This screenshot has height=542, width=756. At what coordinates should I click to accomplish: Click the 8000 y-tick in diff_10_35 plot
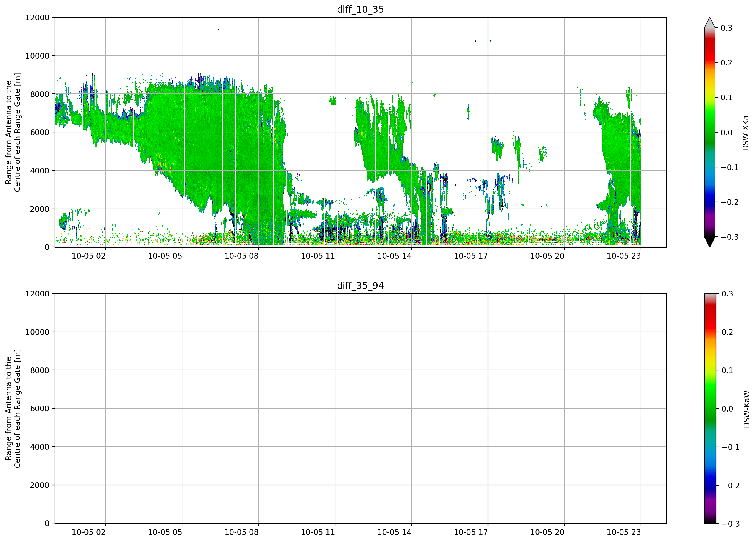tap(40, 94)
